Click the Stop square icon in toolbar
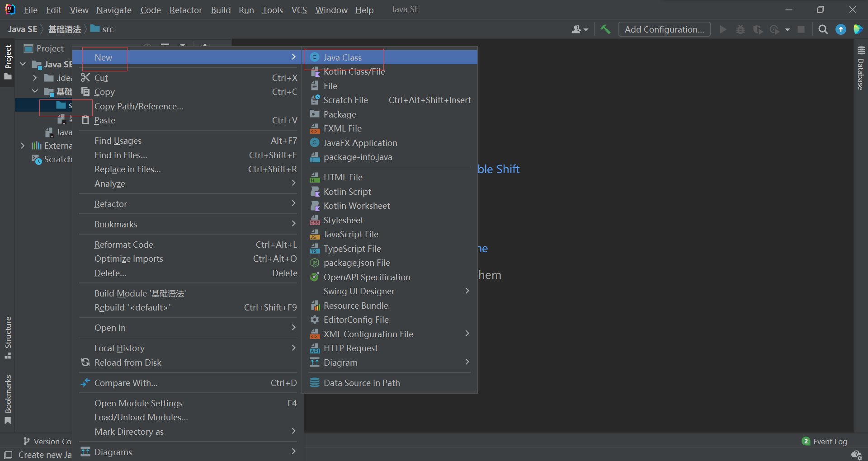The height and width of the screenshot is (461, 868). (x=801, y=29)
